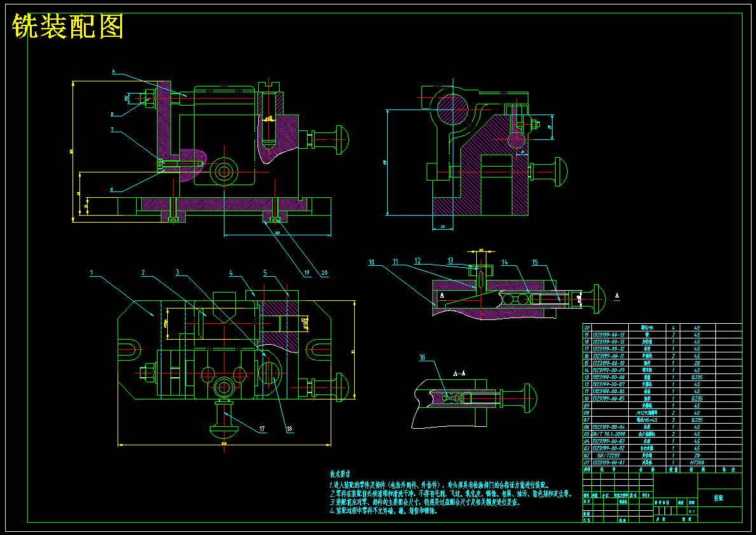Select balloon number 2 in plan view
The width and height of the screenshot is (756, 535).
pyautogui.click(x=143, y=273)
